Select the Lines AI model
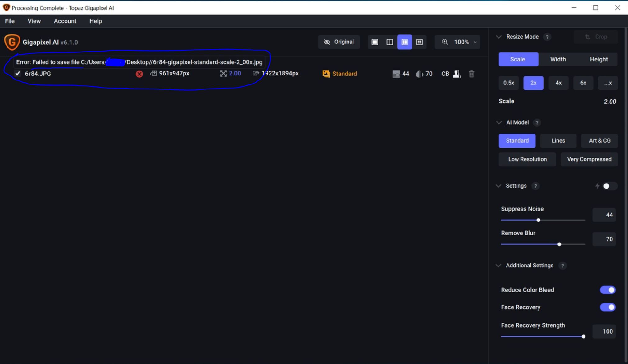 click(558, 141)
